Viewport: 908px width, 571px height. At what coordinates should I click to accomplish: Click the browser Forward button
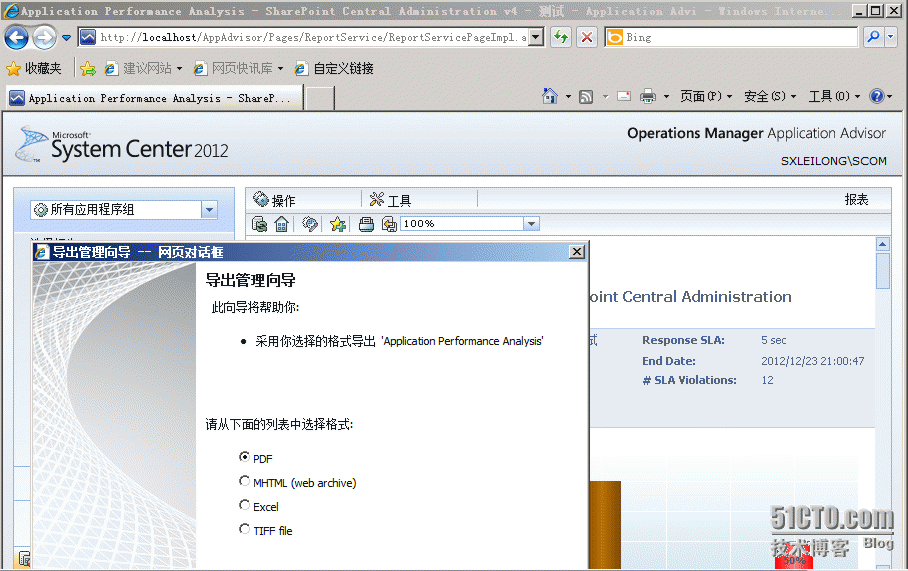click(x=45, y=38)
